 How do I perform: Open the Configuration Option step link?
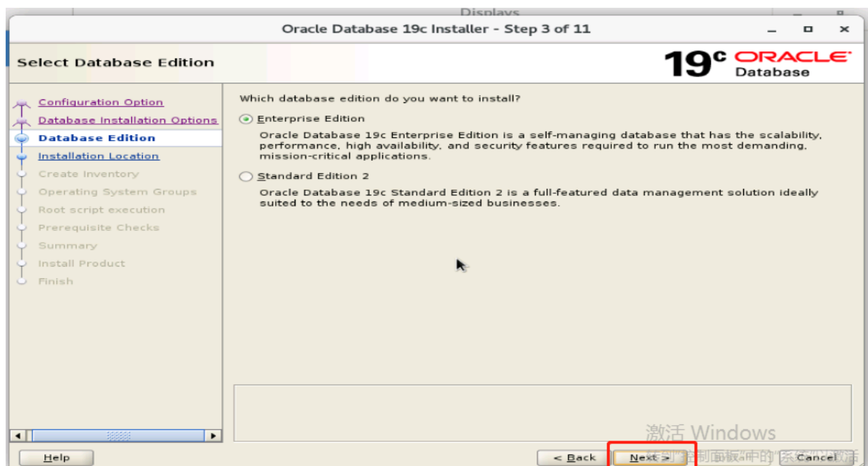click(101, 102)
